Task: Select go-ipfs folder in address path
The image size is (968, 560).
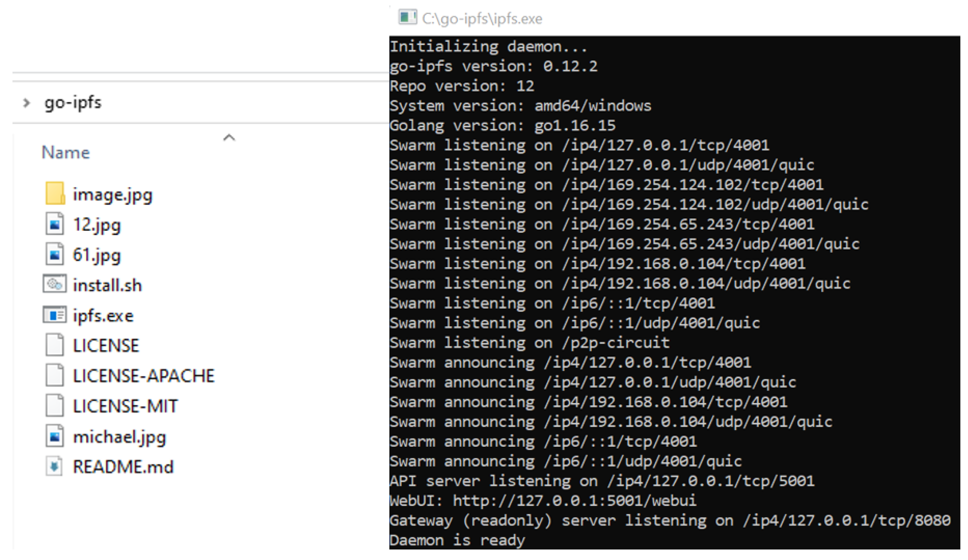Action: coord(73,103)
